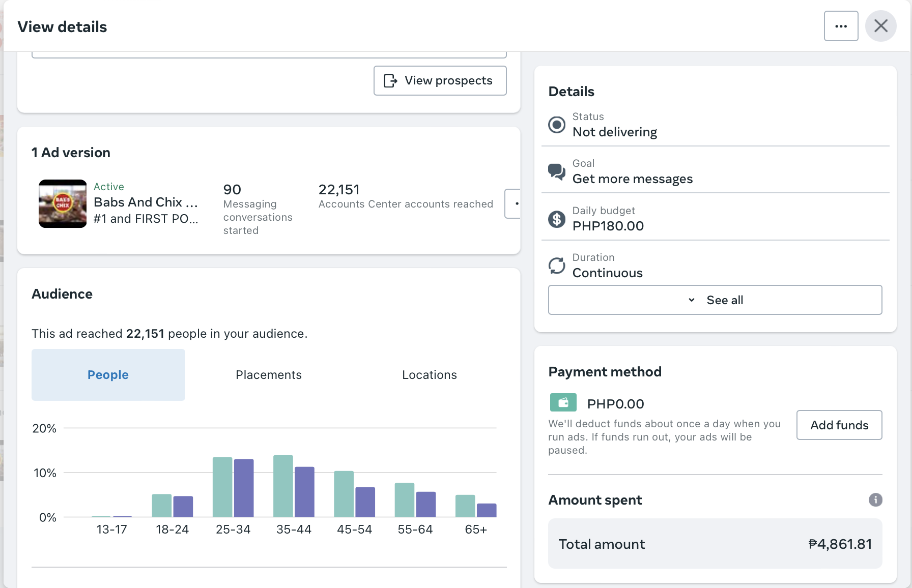Switch to the Placements tab

tap(269, 375)
